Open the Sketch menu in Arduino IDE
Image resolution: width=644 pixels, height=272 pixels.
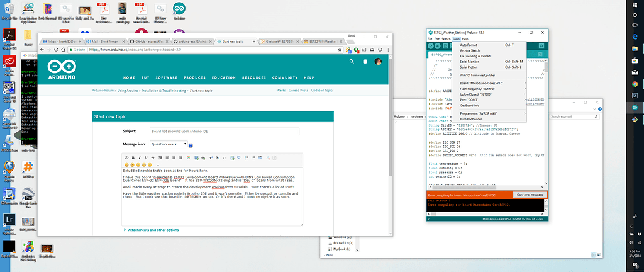pos(446,38)
